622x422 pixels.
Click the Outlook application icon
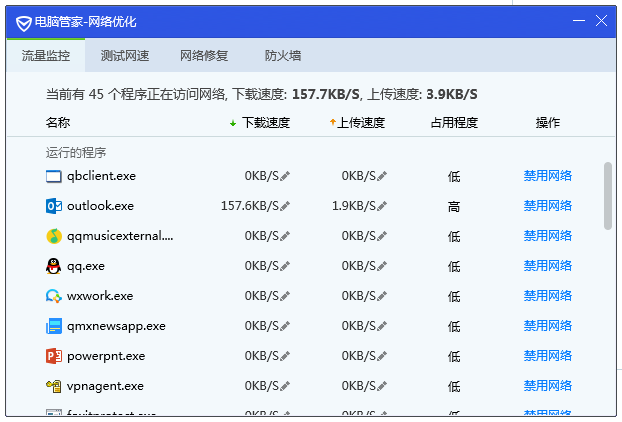pos(54,206)
